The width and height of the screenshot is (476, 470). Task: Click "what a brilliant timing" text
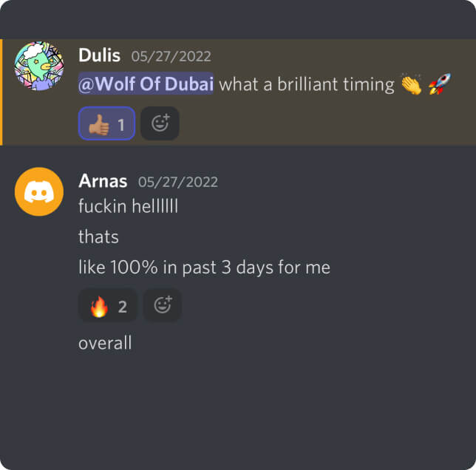tap(307, 84)
